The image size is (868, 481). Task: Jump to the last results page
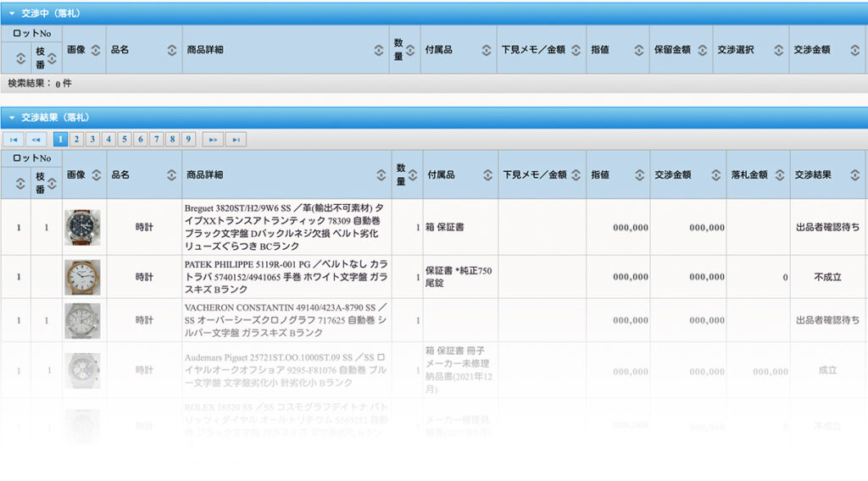coord(236,140)
